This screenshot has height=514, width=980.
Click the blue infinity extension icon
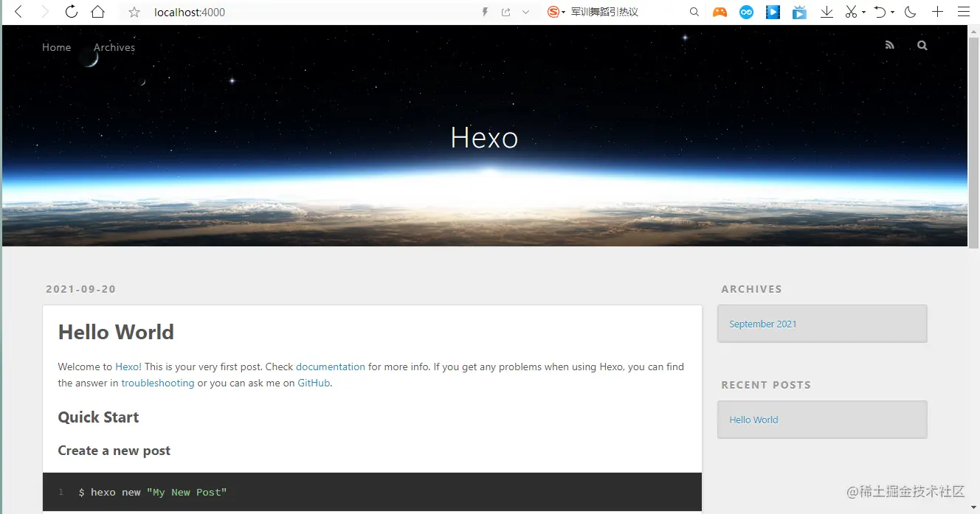coord(747,12)
